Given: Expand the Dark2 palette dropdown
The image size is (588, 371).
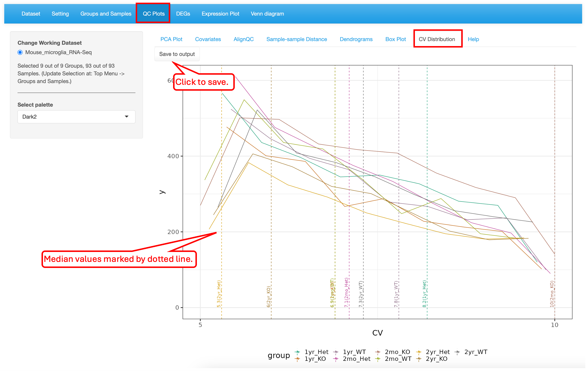Looking at the screenshot, I should pyautogui.click(x=76, y=117).
